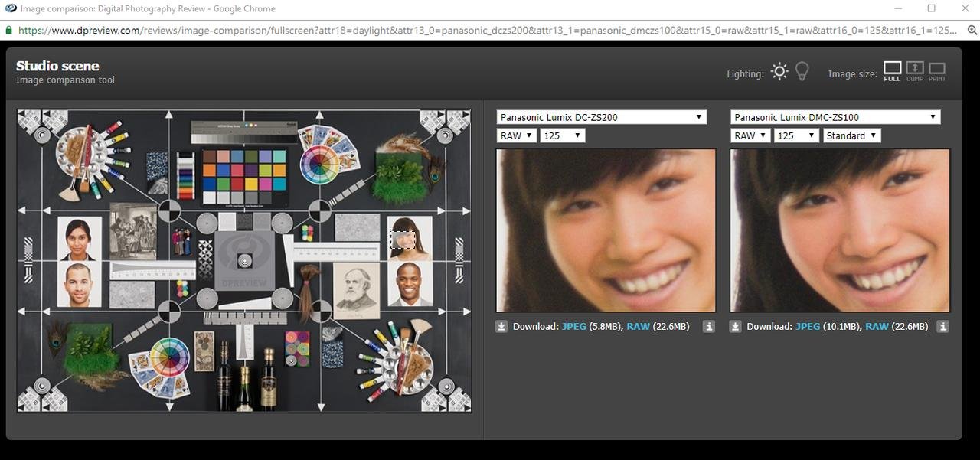Switch to low-light using the bulb icon
Viewport: 980px width, 460px height.
point(802,71)
